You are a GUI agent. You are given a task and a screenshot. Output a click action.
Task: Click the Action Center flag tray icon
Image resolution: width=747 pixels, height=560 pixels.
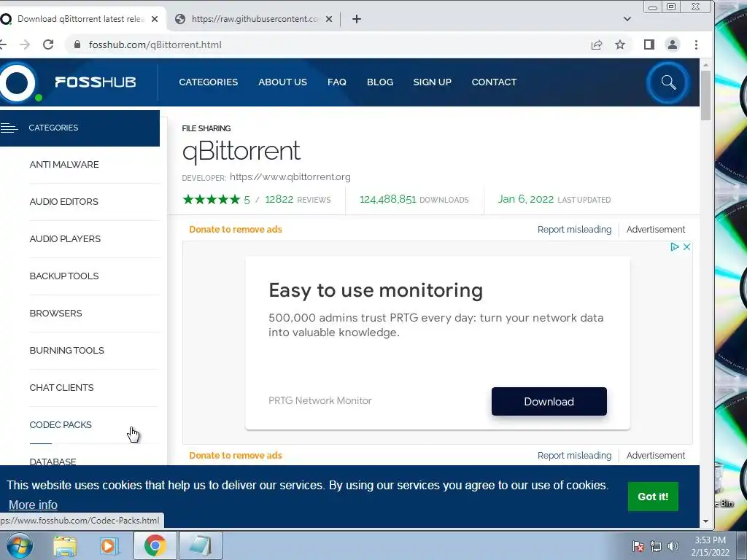tap(638, 546)
